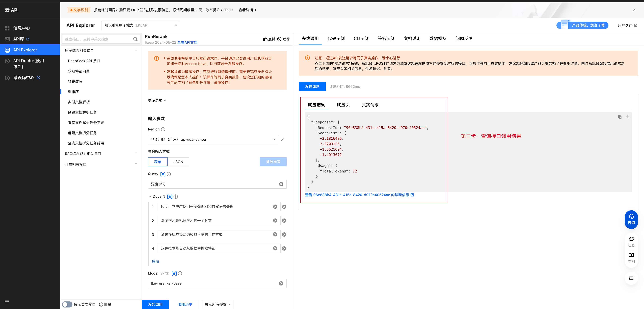This screenshot has height=309, width=644.
Task: Open the diagnostic info link for the request
Action: click(359, 195)
